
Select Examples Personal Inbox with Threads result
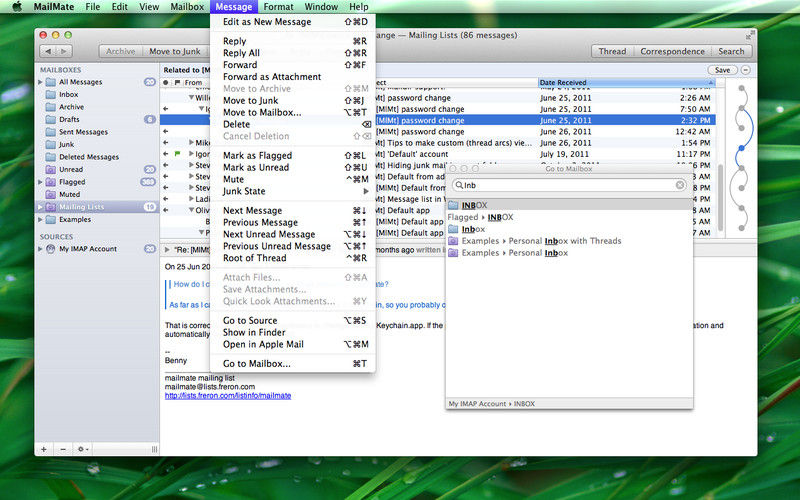point(569,241)
